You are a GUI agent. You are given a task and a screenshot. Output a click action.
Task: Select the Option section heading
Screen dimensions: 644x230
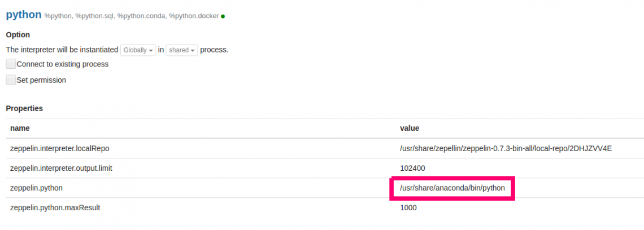[x=18, y=35]
